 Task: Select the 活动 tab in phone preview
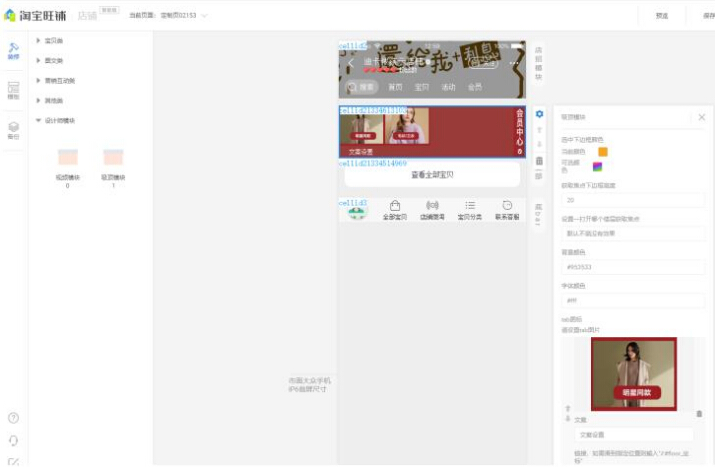click(x=448, y=87)
